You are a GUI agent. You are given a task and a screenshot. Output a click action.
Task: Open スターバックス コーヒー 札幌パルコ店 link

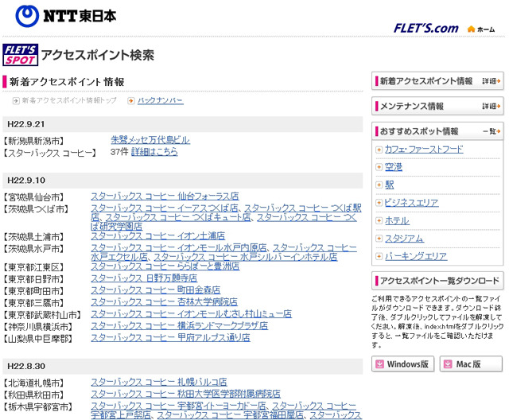point(159,383)
